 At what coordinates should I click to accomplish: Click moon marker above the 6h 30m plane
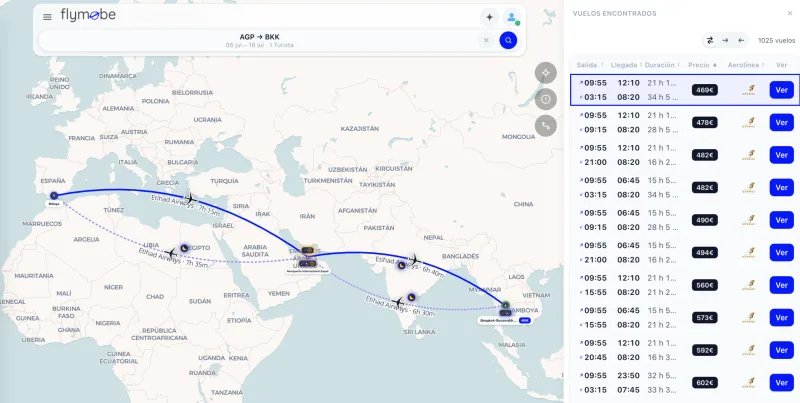click(x=411, y=297)
